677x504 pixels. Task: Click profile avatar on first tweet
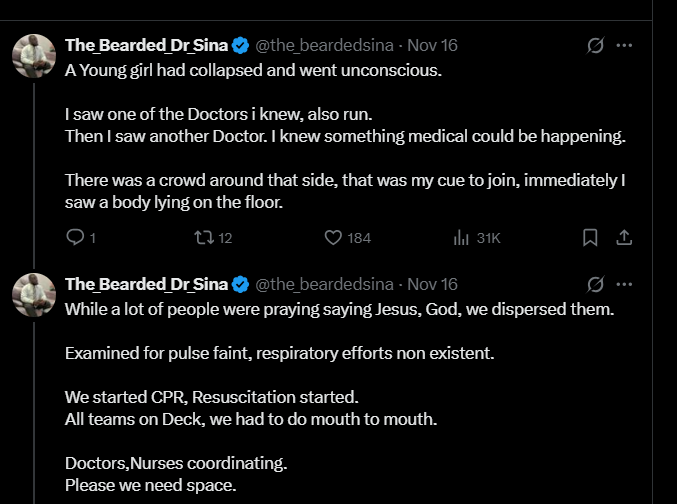pyautogui.click(x=33, y=55)
